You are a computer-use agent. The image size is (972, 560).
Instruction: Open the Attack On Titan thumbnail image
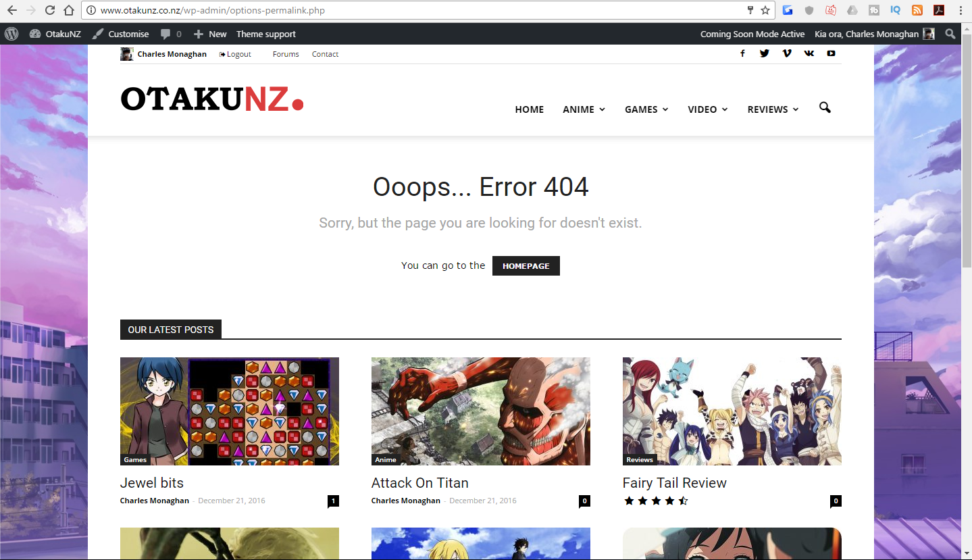click(x=481, y=411)
